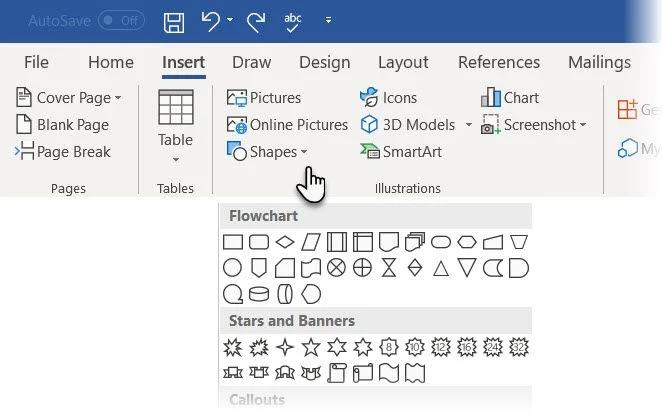Open the Design tab
Screen dimensions: 663x413
click(325, 63)
